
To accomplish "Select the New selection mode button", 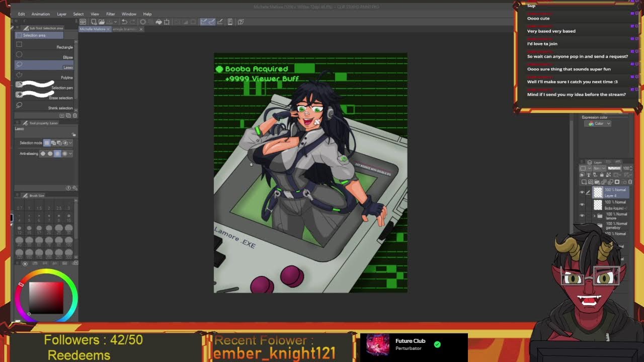I will tap(47, 143).
